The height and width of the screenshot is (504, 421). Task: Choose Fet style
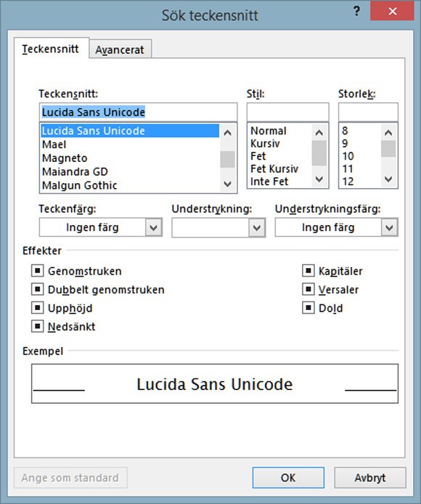[279, 156]
